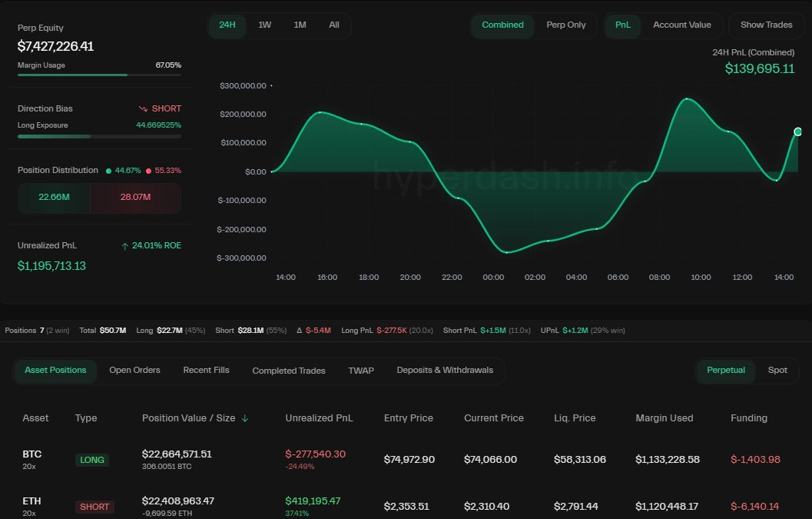Open the Open Orders tab
The height and width of the screenshot is (519, 812).
point(134,370)
